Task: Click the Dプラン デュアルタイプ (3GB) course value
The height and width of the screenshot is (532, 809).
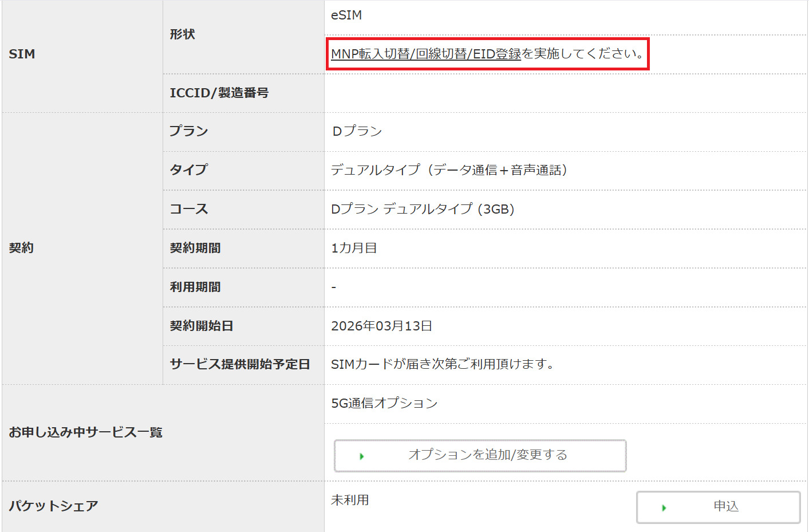Action: pyautogui.click(x=423, y=209)
